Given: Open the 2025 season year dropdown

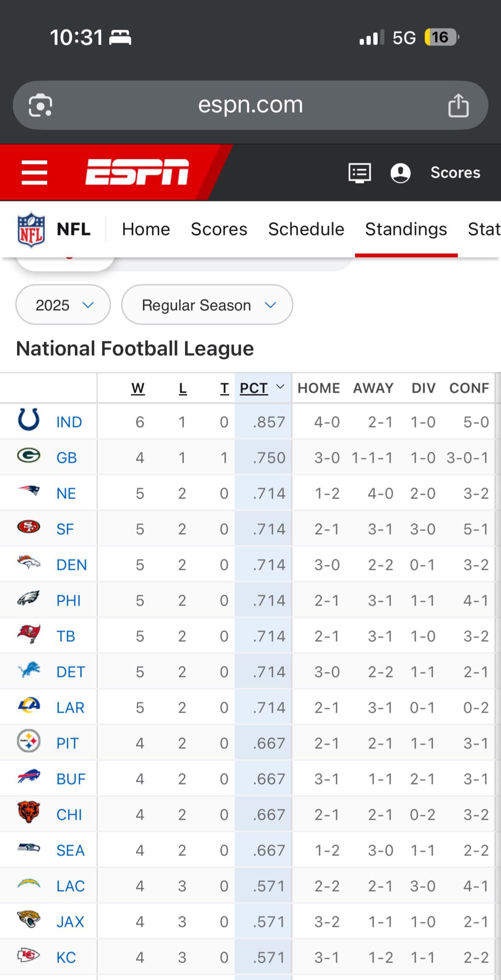Looking at the screenshot, I should tap(63, 305).
